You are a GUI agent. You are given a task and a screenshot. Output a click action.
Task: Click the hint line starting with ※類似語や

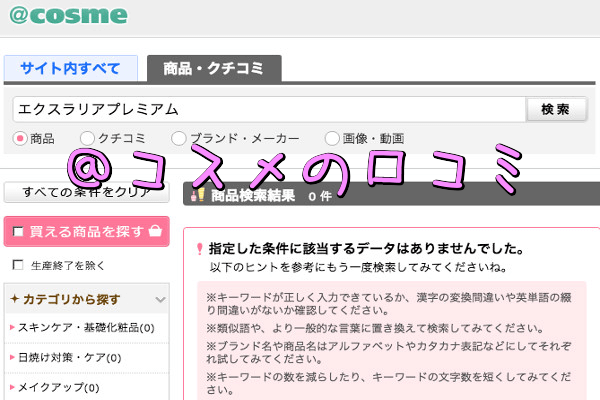[x=375, y=328]
